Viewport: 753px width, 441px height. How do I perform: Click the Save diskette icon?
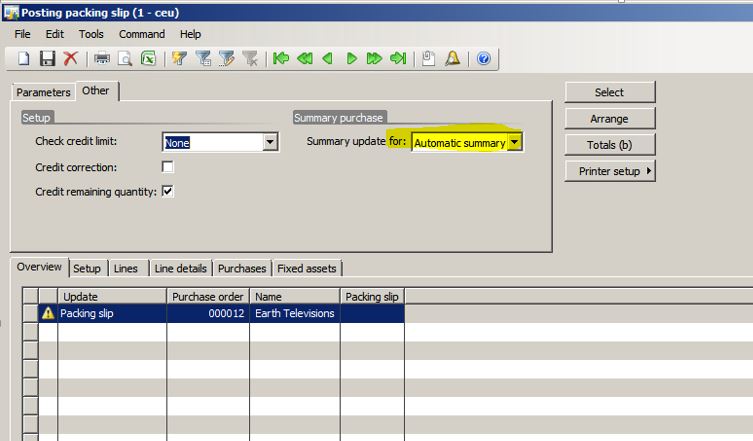47,59
